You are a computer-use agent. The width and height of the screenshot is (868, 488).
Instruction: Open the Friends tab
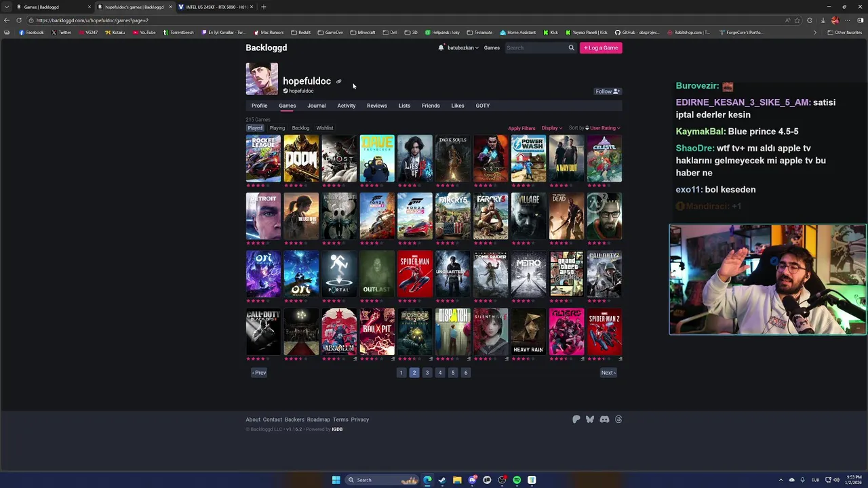point(431,106)
